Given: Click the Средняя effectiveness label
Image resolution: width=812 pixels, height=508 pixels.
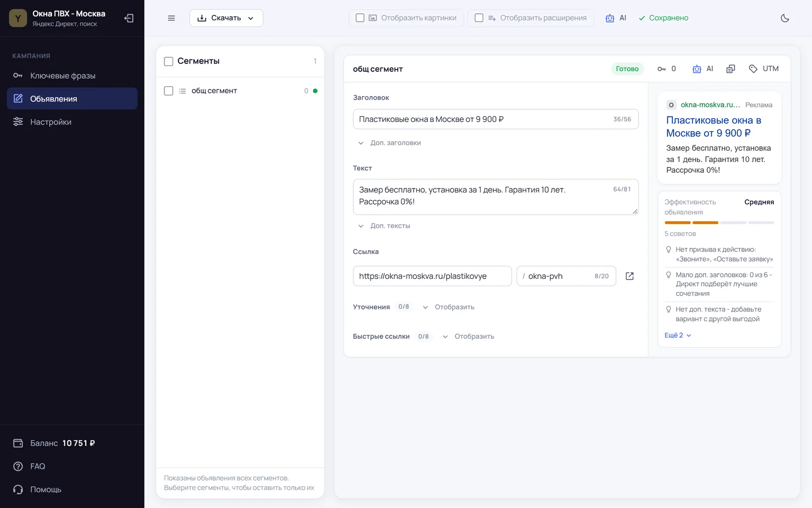Looking at the screenshot, I should (759, 202).
